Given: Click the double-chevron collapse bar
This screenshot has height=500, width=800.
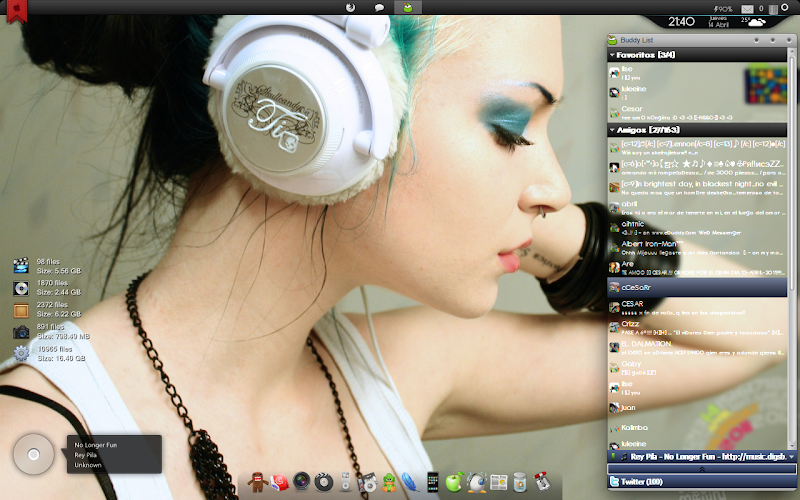Looking at the screenshot, I should coord(702,469).
